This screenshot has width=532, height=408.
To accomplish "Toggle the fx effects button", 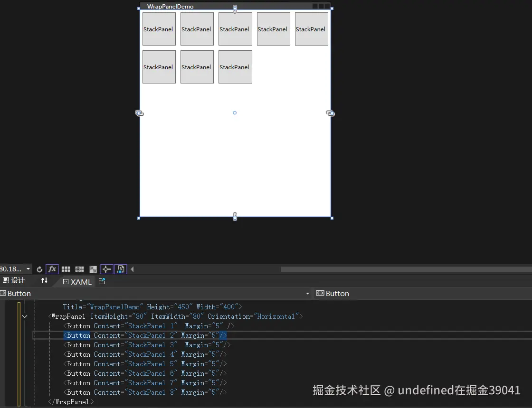I will tap(52, 269).
